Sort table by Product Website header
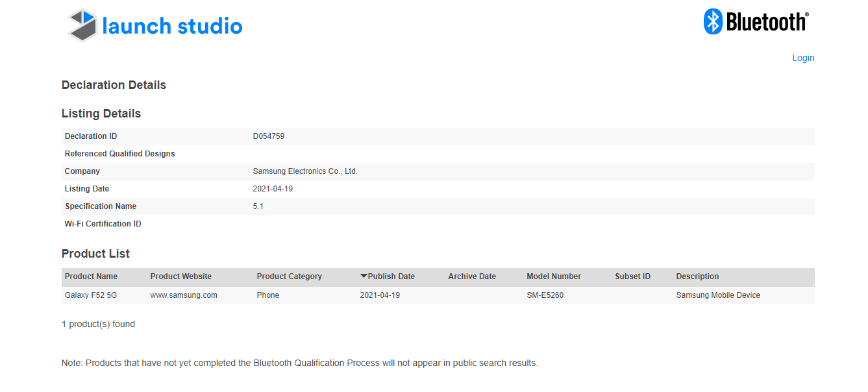Viewport: 868px width, 392px height. (x=181, y=276)
